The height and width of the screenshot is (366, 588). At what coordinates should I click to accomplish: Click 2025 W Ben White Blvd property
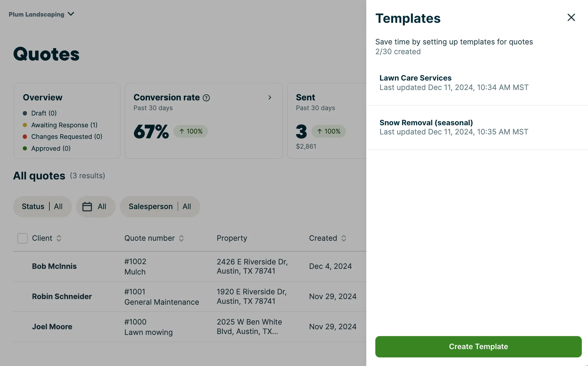(x=249, y=327)
